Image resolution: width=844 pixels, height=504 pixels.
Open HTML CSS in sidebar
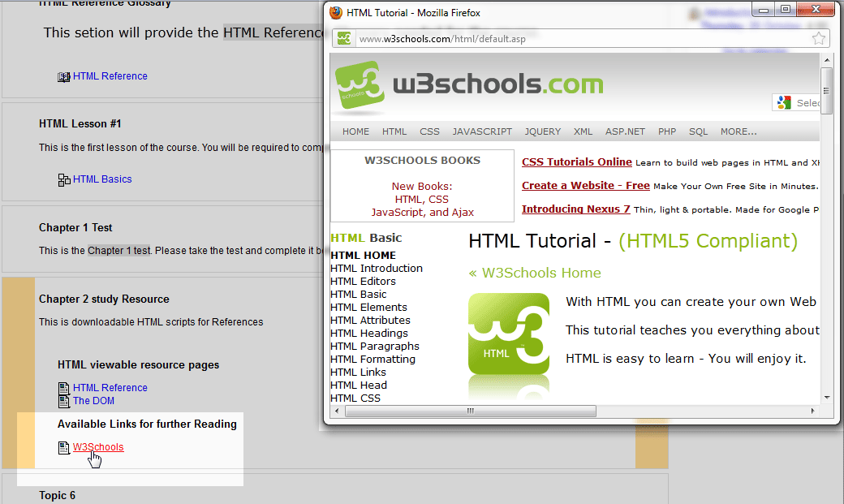pyautogui.click(x=355, y=398)
